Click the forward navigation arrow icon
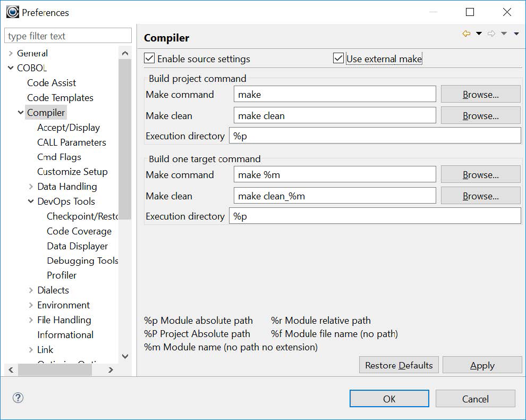 click(491, 34)
